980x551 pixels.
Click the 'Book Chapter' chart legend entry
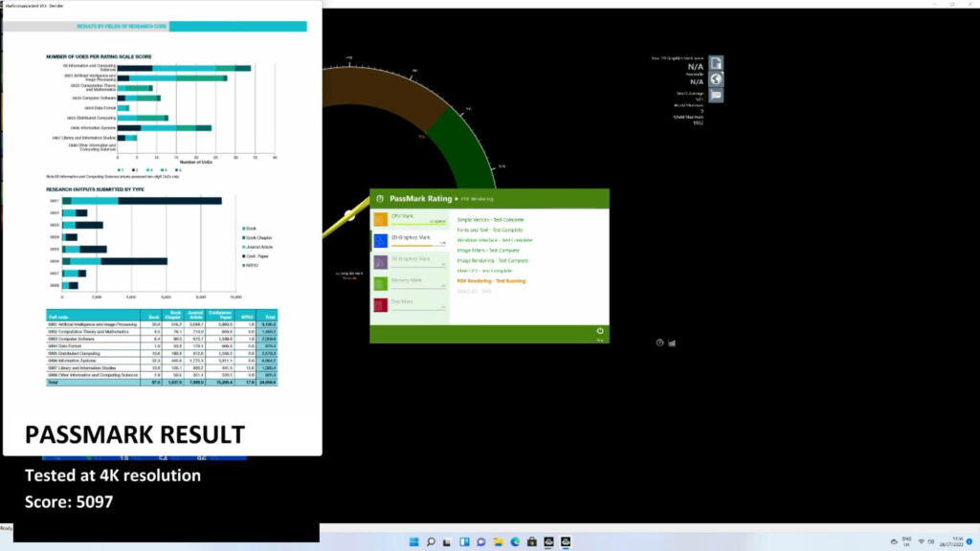pyautogui.click(x=256, y=237)
